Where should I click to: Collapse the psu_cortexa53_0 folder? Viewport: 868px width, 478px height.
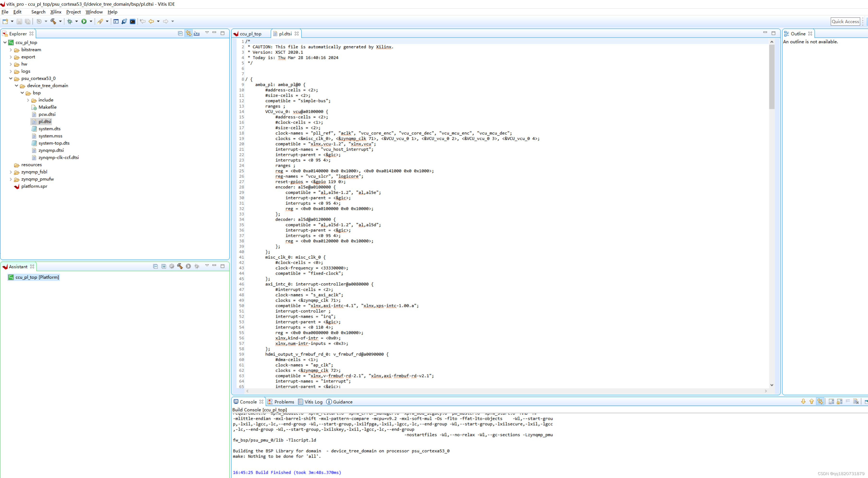pyautogui.click(x=11, y=78)
